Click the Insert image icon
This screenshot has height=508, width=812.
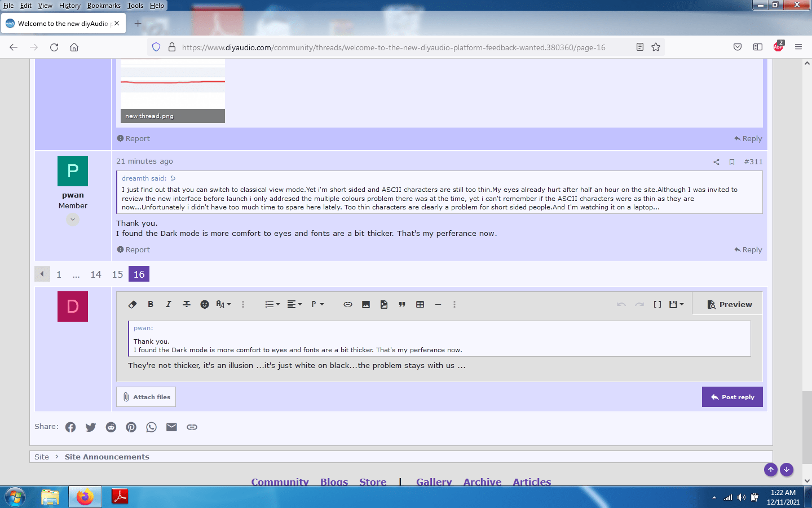pos(366,304)
